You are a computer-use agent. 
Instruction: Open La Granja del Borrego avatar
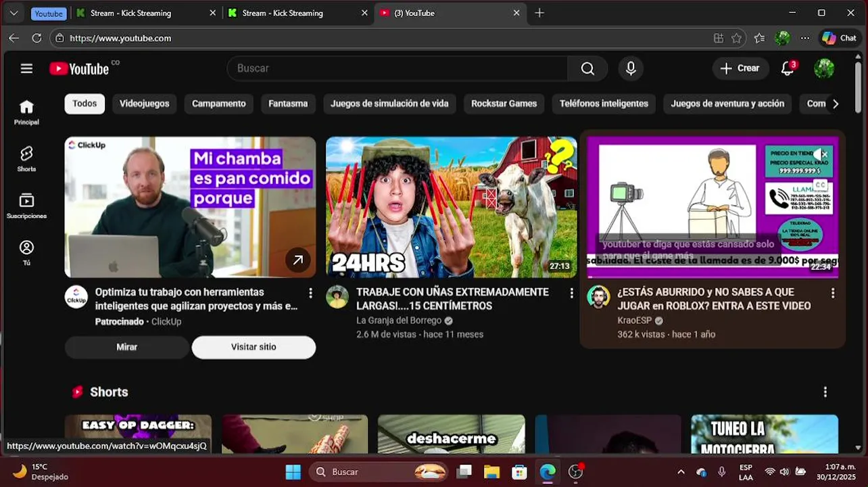(337, 297)
